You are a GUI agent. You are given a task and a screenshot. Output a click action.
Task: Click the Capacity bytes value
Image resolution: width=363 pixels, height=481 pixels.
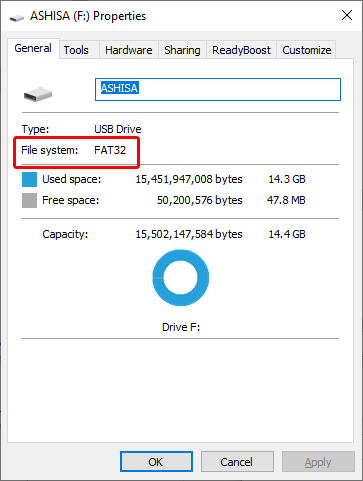[189, 234]
